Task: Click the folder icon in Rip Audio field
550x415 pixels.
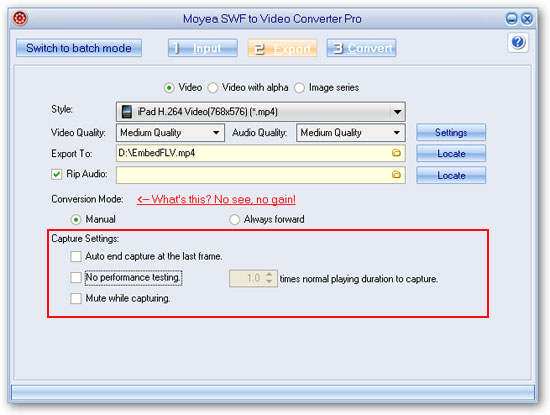Action: pyautogui.click(x=396, y=174)
